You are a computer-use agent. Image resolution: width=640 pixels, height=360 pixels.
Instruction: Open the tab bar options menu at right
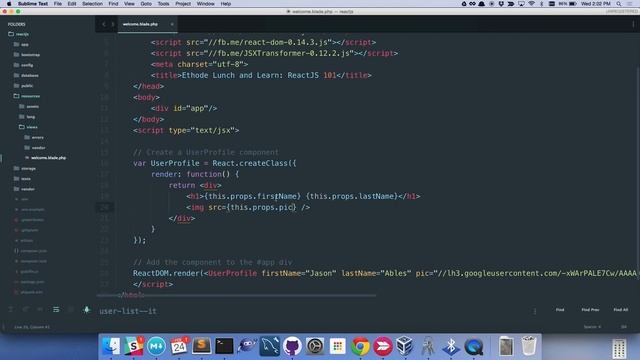(x=633, y=24)
